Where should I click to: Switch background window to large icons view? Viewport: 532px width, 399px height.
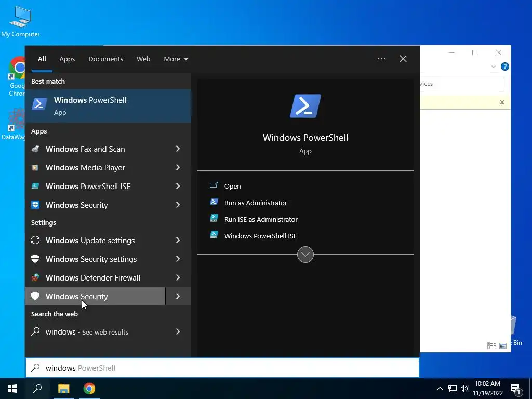503,345
